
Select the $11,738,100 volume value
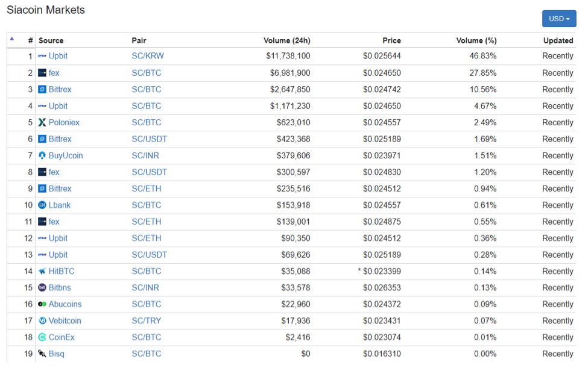pyautogui.click(x=288, y=56)
